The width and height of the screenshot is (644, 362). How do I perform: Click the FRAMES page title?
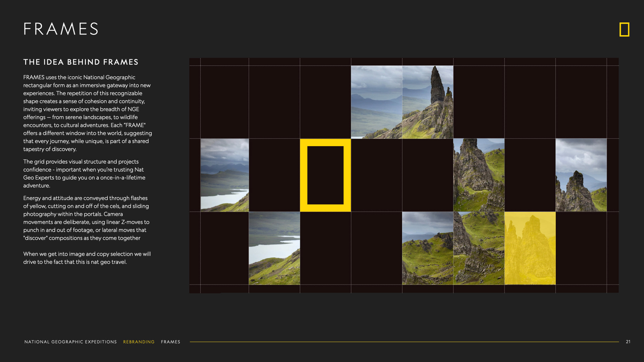click(61, 29)
